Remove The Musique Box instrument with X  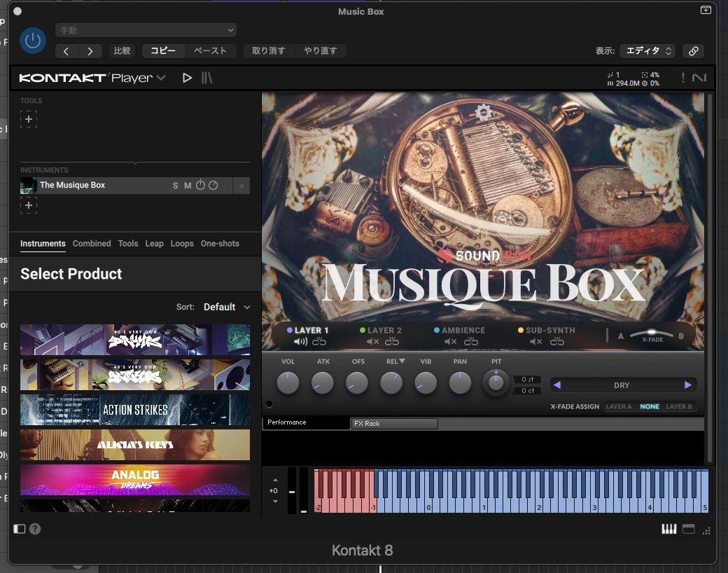[241, 186]
